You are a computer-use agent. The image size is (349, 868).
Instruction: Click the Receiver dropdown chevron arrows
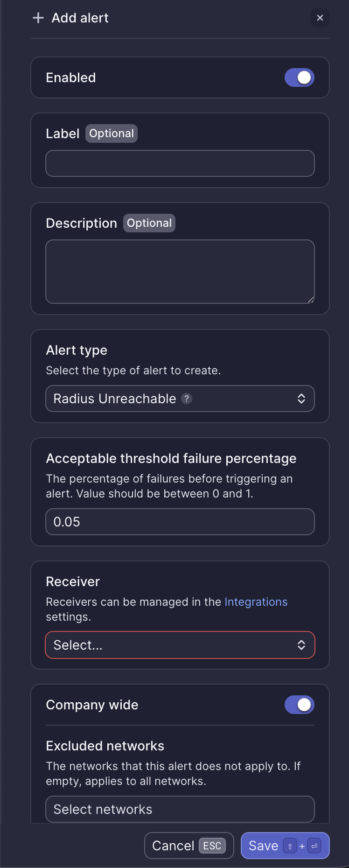pyautogui.click(x=301, y=645)
